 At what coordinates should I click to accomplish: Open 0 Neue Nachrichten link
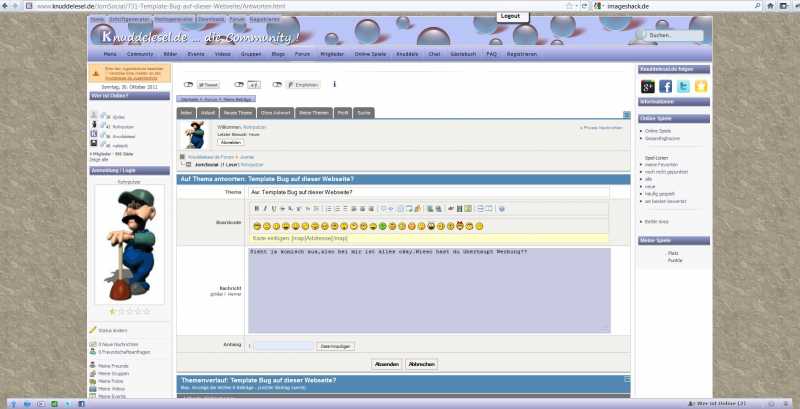click(x=118, y=344)
